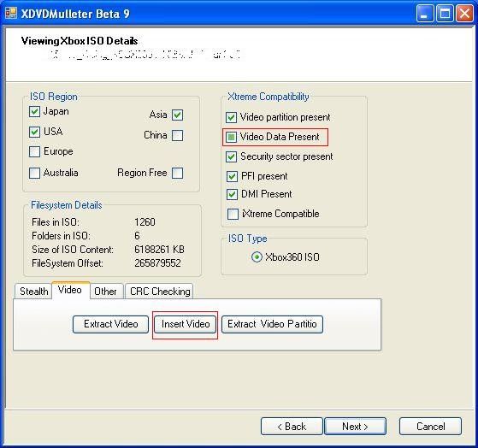Image resolution: width=478 pixels, height=448 pixels.
Task: Close the XDVDMulleter window
Action: coord(464,14)
